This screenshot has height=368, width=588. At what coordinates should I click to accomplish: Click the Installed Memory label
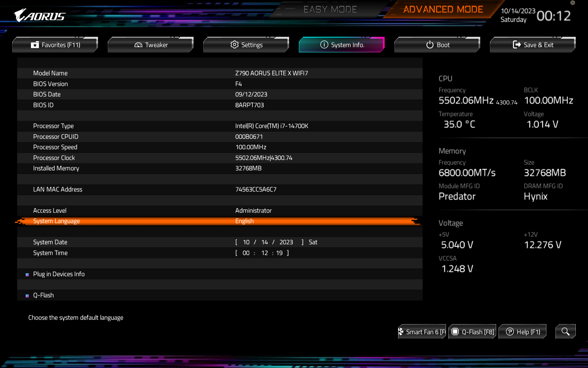tap(56, 168)
